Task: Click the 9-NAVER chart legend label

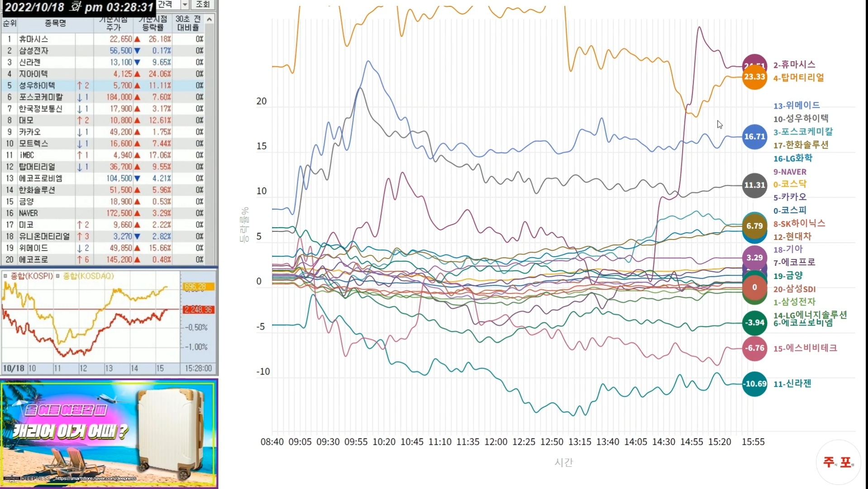Action: point(790,172)
